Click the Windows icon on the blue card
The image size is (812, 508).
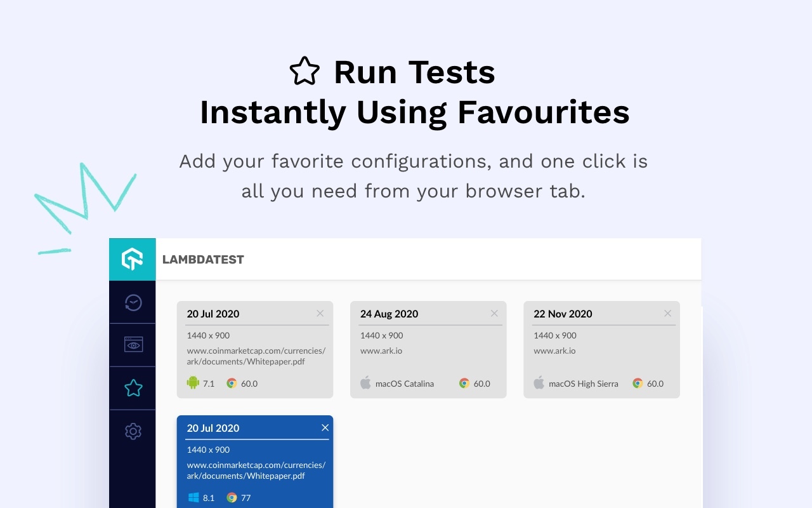pyautogui.click(x=193, y=498)
